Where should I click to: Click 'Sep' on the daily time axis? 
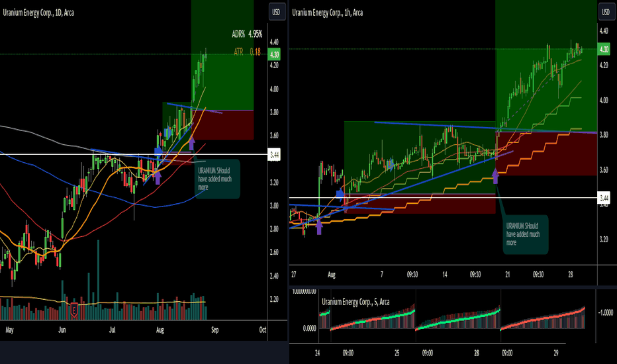tap(215, 330)
